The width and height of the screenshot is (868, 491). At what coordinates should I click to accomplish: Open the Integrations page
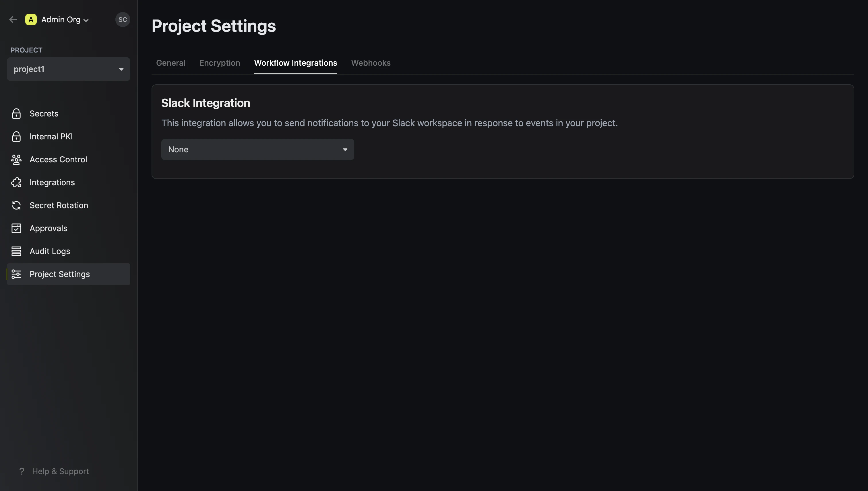click(69, 182)
